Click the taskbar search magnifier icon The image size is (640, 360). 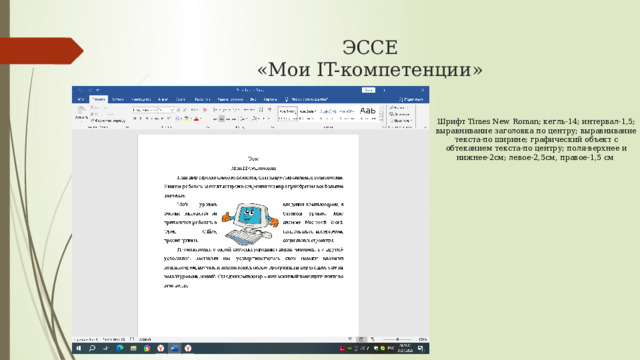point(92,348)
